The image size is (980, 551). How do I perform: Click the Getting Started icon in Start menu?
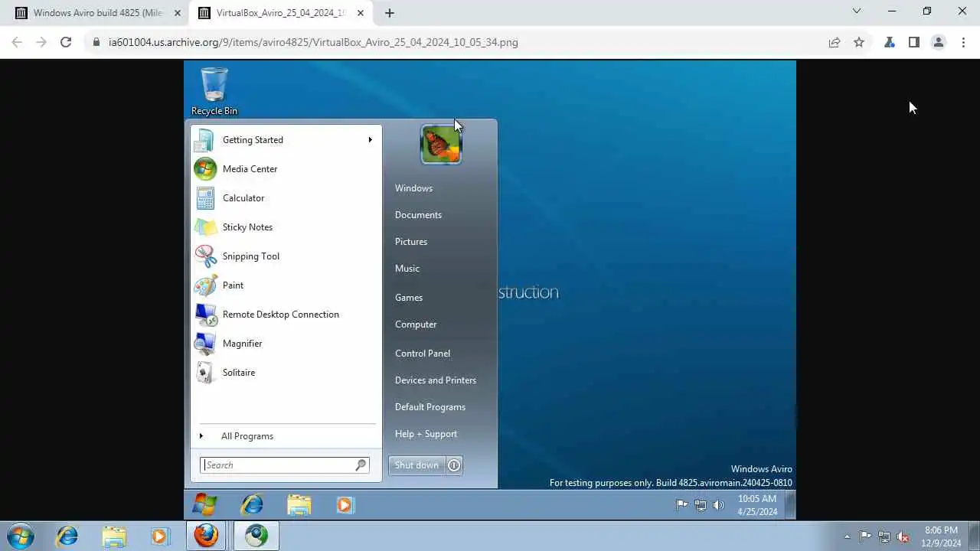tap(205, 140)
